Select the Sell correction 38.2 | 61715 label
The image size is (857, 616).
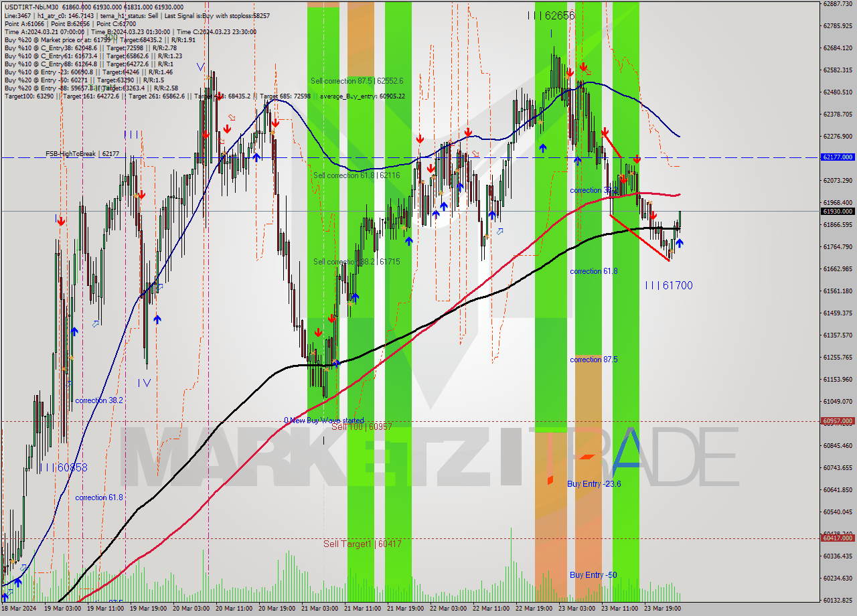coord(357,262)
